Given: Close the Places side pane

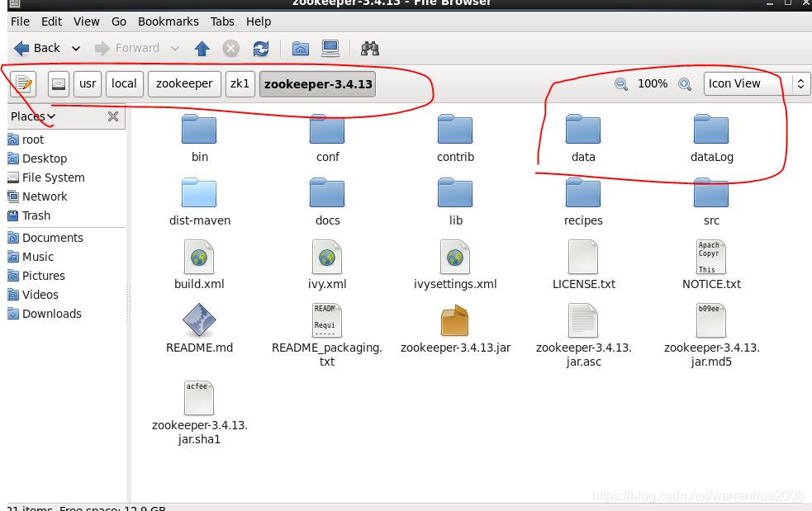Looking at the screenshot, I should (x=113, y=116).
